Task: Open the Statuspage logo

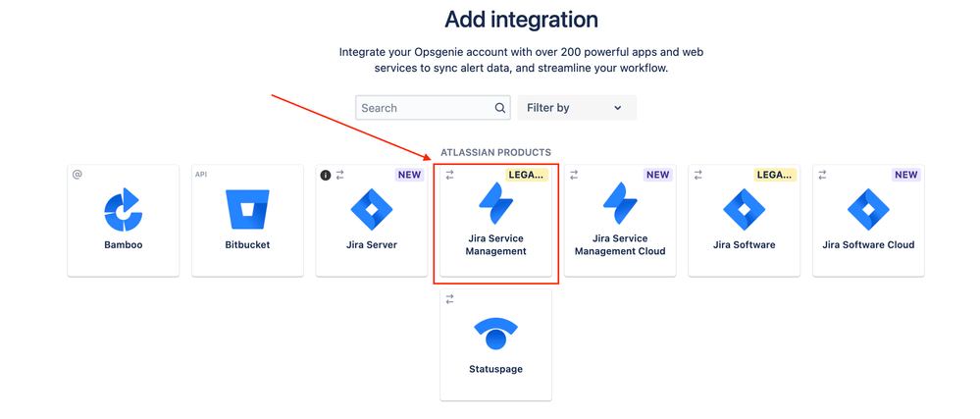Action: point(495,334)
